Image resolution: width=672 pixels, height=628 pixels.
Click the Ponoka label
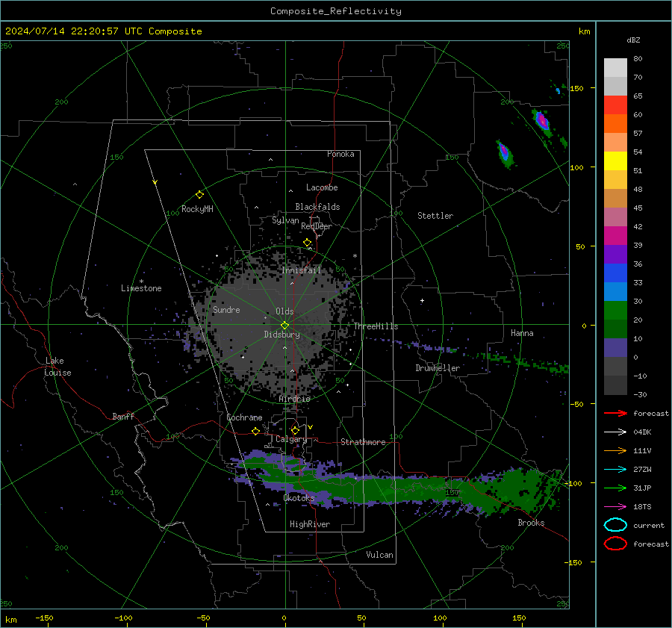(x=340, y=154)
